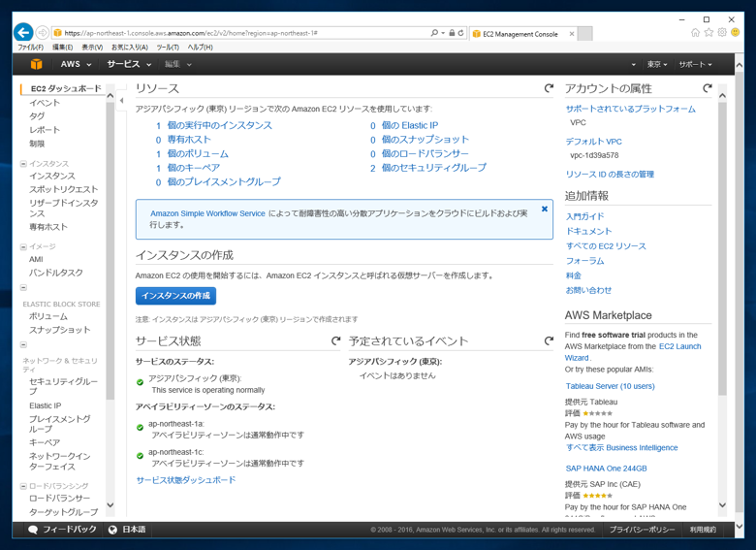The image size is (756, 550).
Task: Open the EC2 Launch Wizard link
Action: tap(633, 352)
